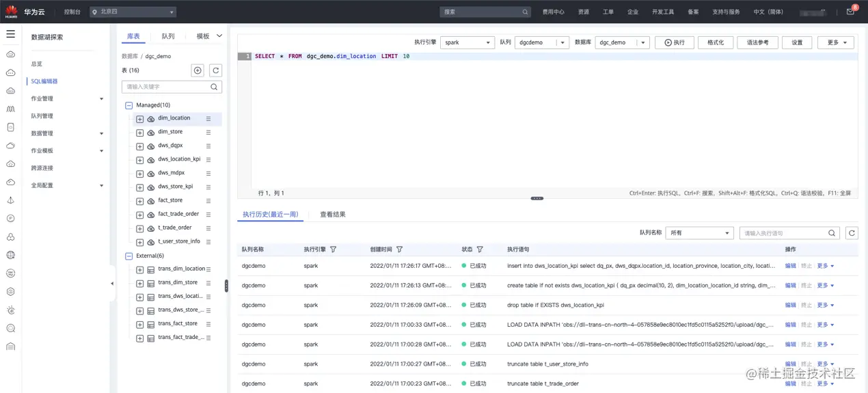Click the 格式化 button
Viewport: 868px width, 393px height.
click(716, 42)
